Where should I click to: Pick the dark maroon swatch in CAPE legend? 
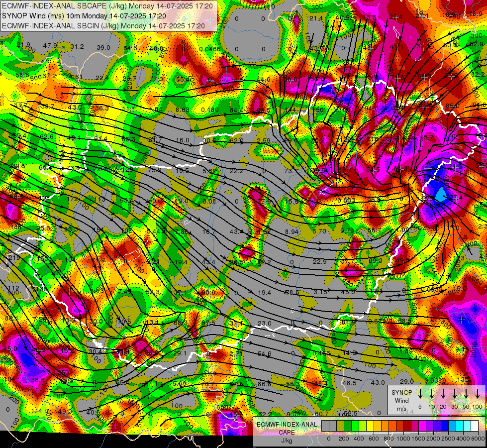(408, 426)
